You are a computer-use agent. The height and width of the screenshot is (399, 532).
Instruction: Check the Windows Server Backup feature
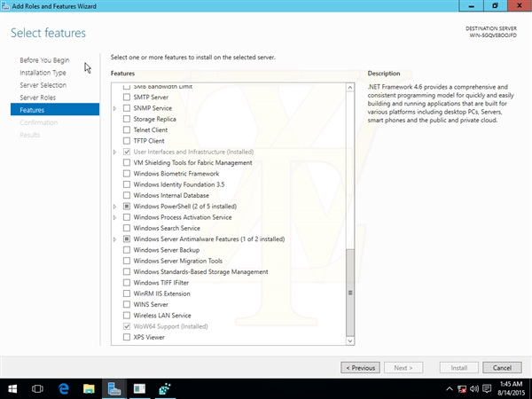point(127,250)
